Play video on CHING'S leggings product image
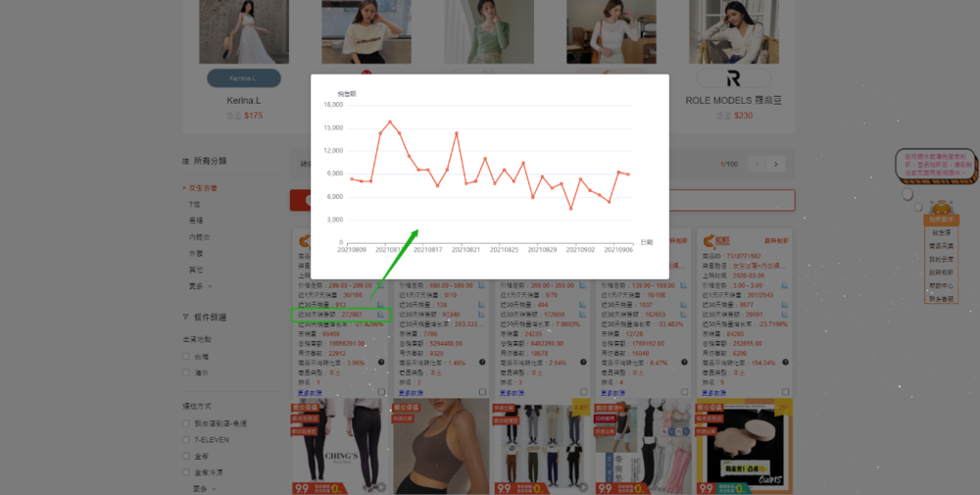 [x=380, y=487]
